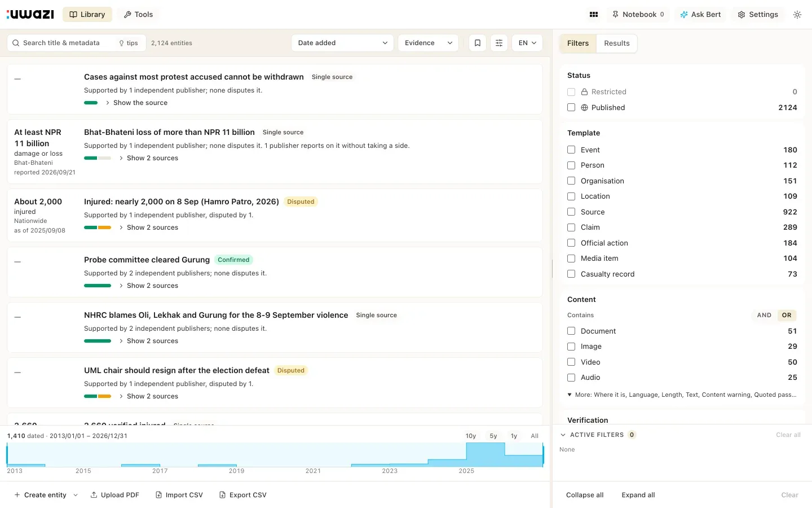812x508 pixels.
Task: Check the Casualty record filter
Action: tap(571, 274)
